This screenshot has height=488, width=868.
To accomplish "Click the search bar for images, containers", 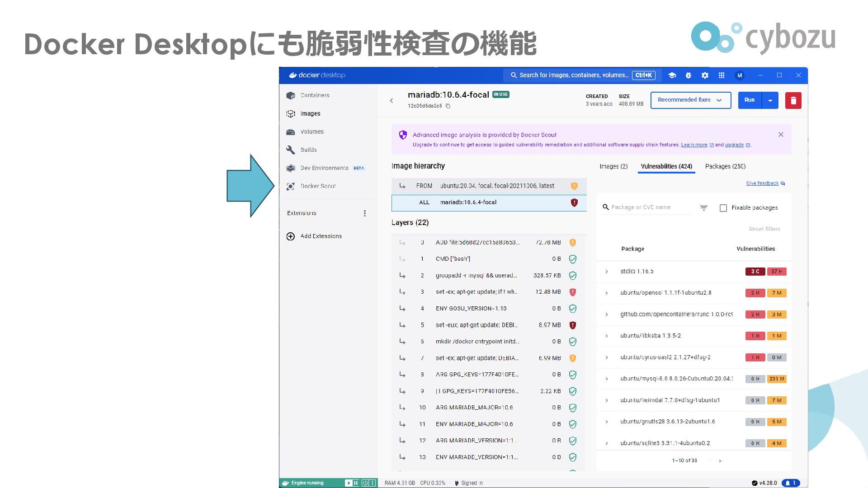I will click(x=583, y=75).
